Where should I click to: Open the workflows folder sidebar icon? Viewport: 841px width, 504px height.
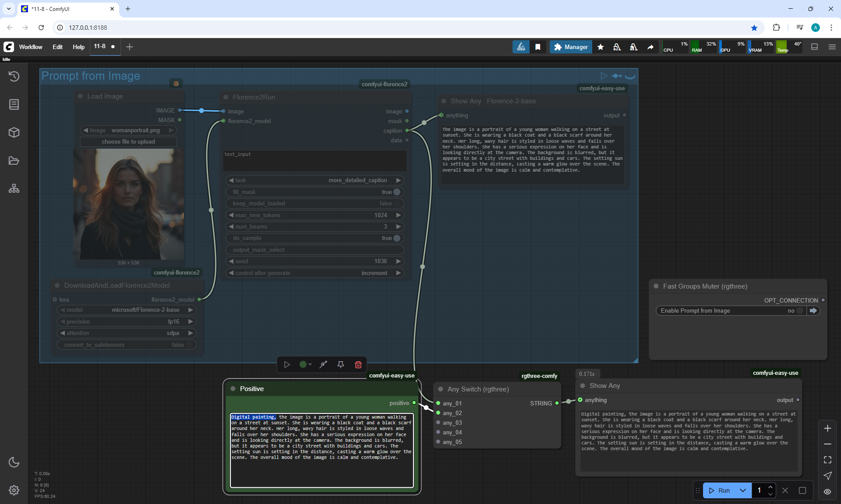pos(14,161)
